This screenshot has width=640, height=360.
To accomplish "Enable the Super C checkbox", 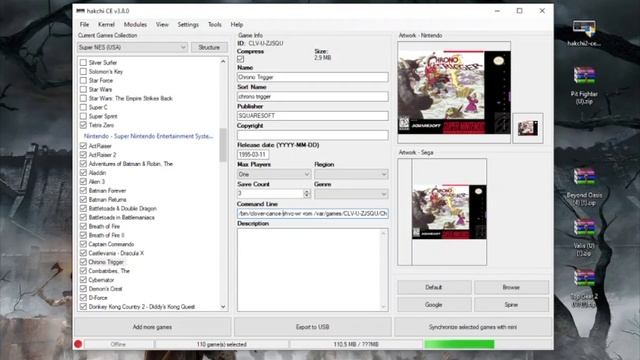I will point(83,107).
